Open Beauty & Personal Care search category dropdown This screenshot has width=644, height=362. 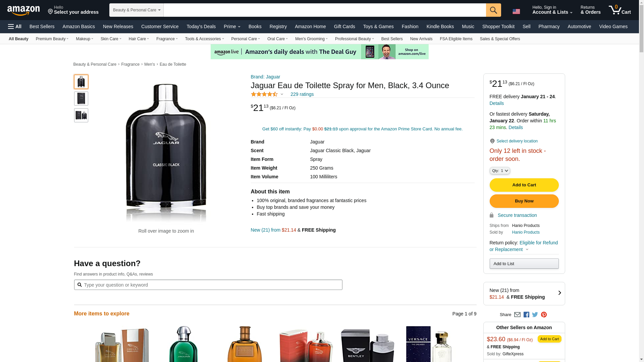tap(137, 10)
